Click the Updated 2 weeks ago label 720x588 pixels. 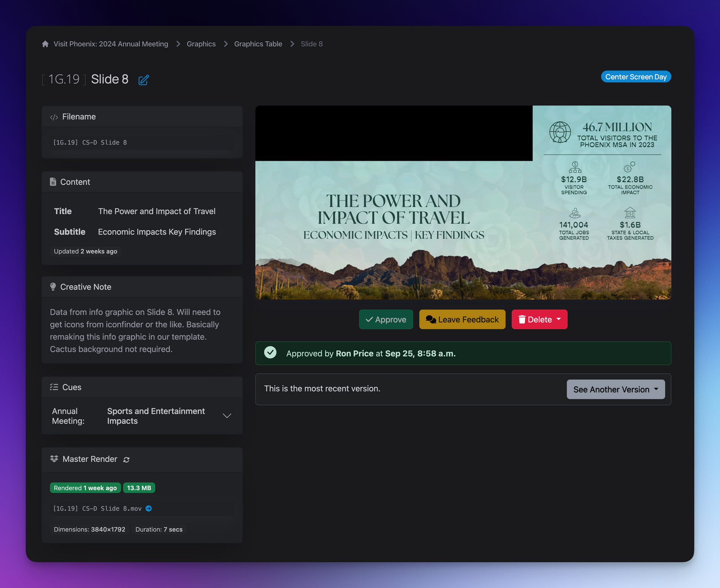tap(85, 251)
